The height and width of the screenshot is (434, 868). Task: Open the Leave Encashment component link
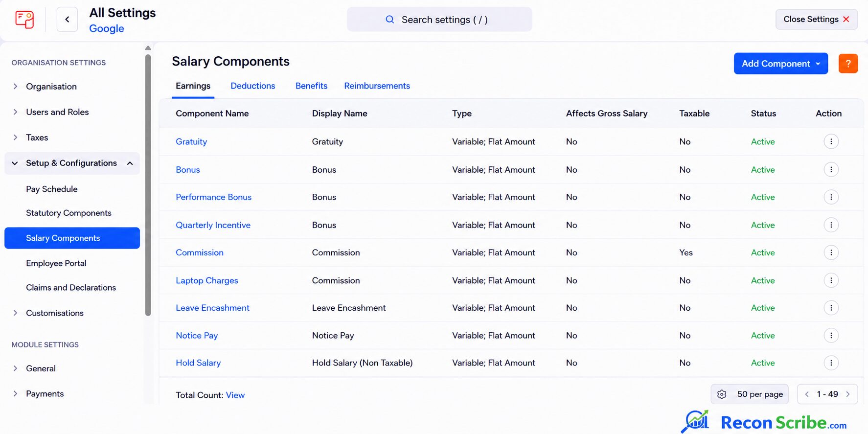point(212,308)
